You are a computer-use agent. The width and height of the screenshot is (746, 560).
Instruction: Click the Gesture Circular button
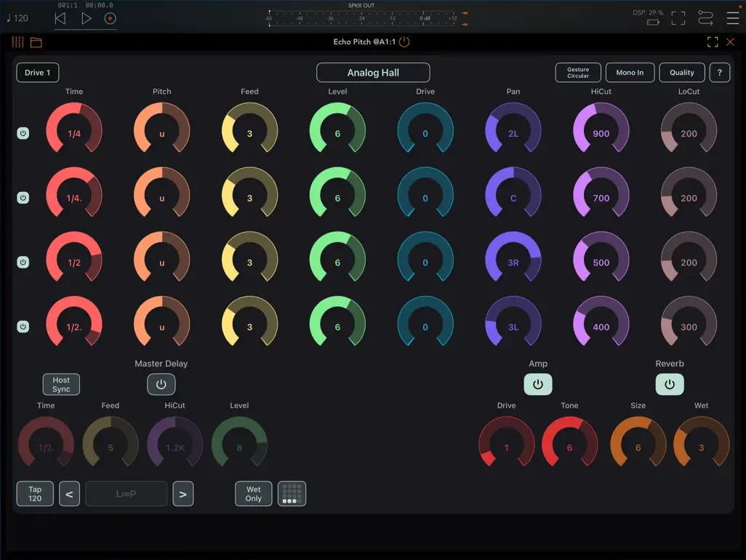(x=578, y=72)
